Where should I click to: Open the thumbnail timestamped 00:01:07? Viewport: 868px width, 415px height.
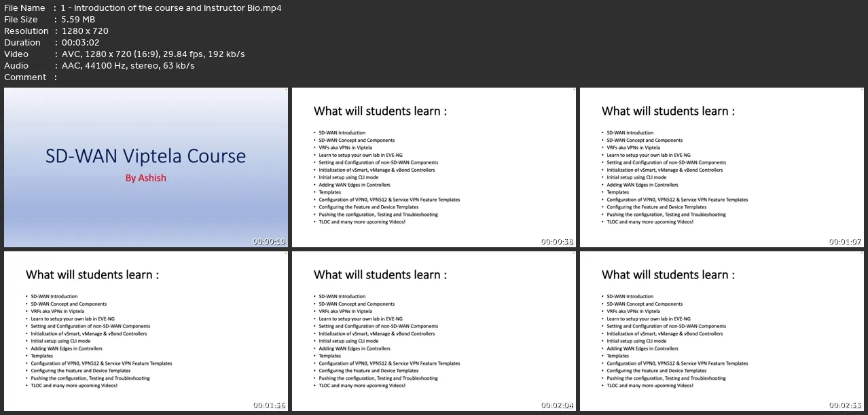click(x=721, y=167)
